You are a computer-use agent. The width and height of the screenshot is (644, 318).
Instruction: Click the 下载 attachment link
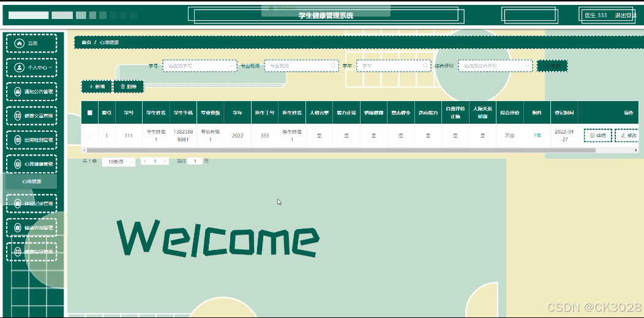[x=537, y=135]
